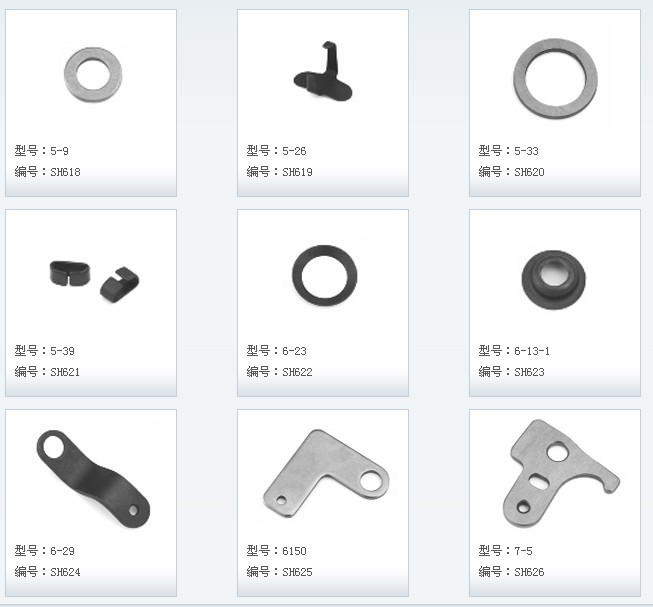The width and height of the screenshot is (653, 607).
Task: Select the SH619 black clip part photo
Action: pos(323,71)
